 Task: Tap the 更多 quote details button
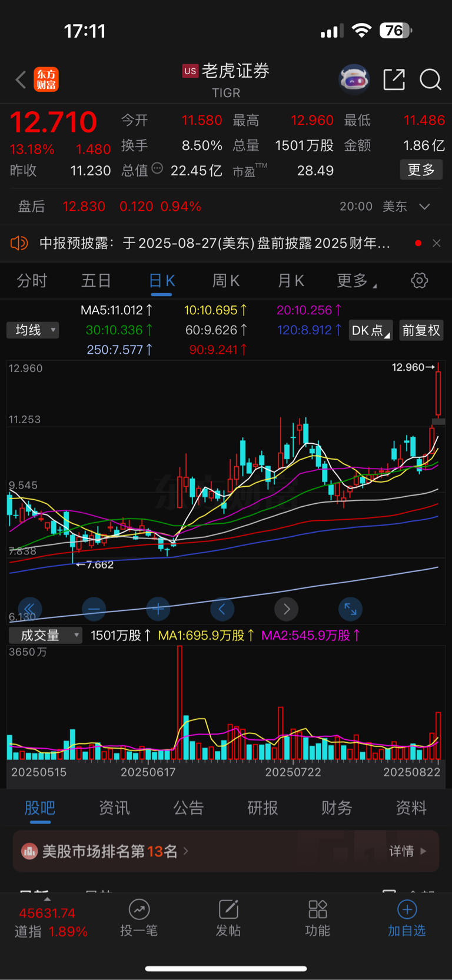(x=421, y=170)
